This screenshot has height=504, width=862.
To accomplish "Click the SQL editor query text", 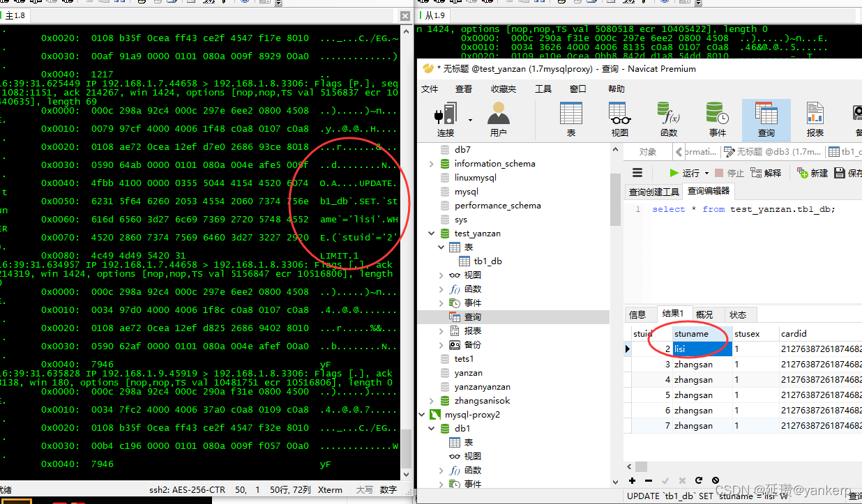I will pyautogui.click(x=743, y=209).
